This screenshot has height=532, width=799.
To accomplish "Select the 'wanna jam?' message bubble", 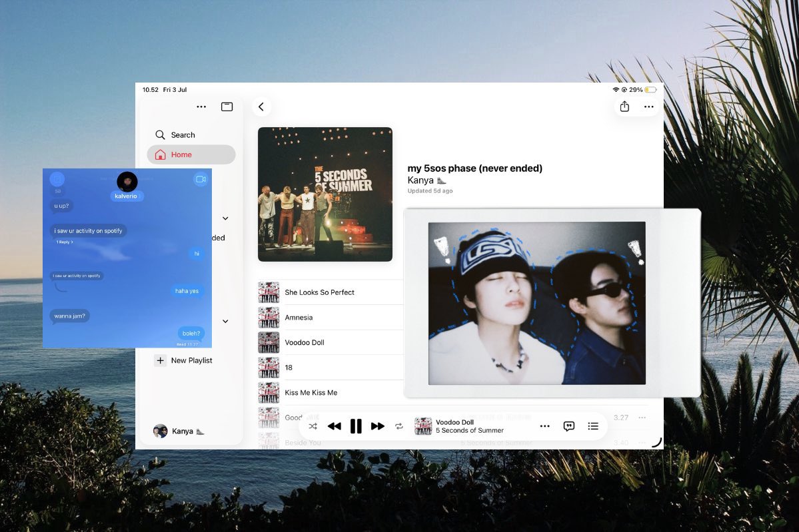I will pos(70,316).
